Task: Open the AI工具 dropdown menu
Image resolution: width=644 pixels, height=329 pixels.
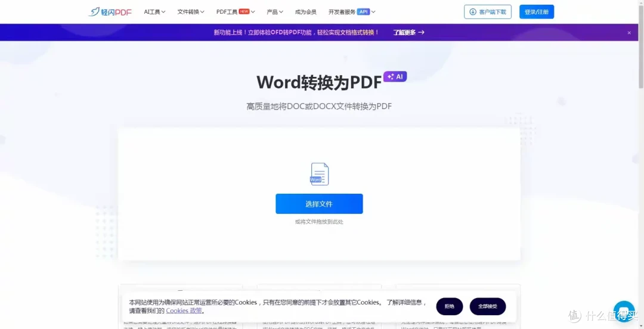Action: point(155,12)
